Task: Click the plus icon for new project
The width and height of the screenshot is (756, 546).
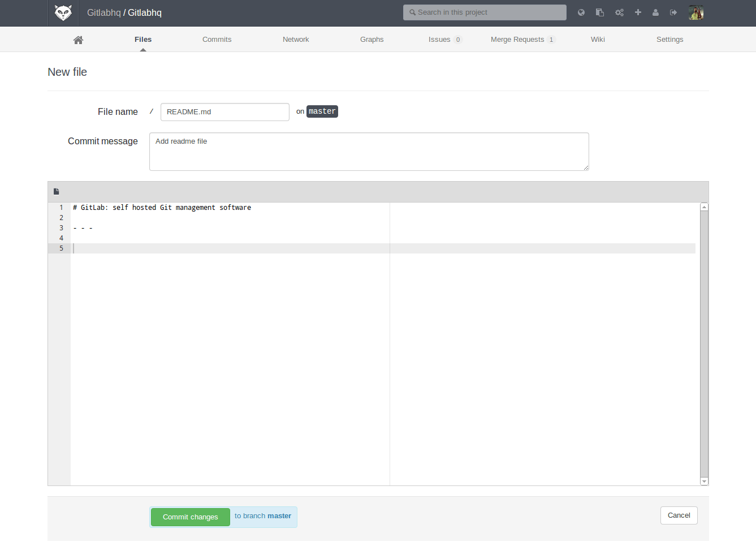Action: click(x=638, y=12)
